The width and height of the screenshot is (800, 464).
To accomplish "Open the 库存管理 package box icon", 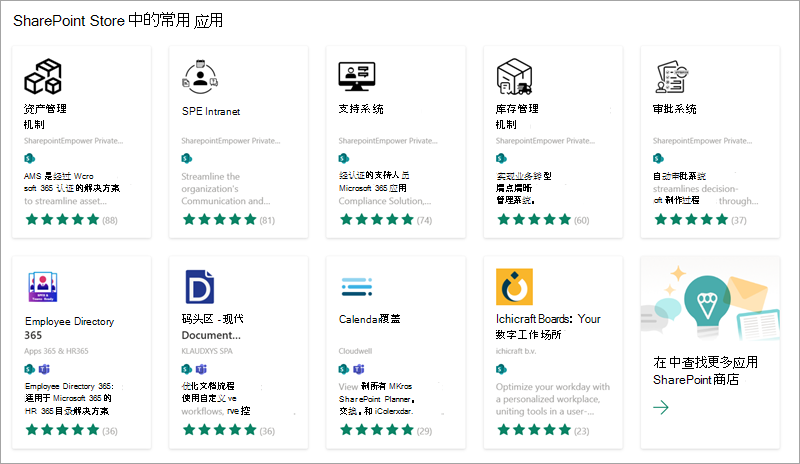I will click(x=514, y=77).
